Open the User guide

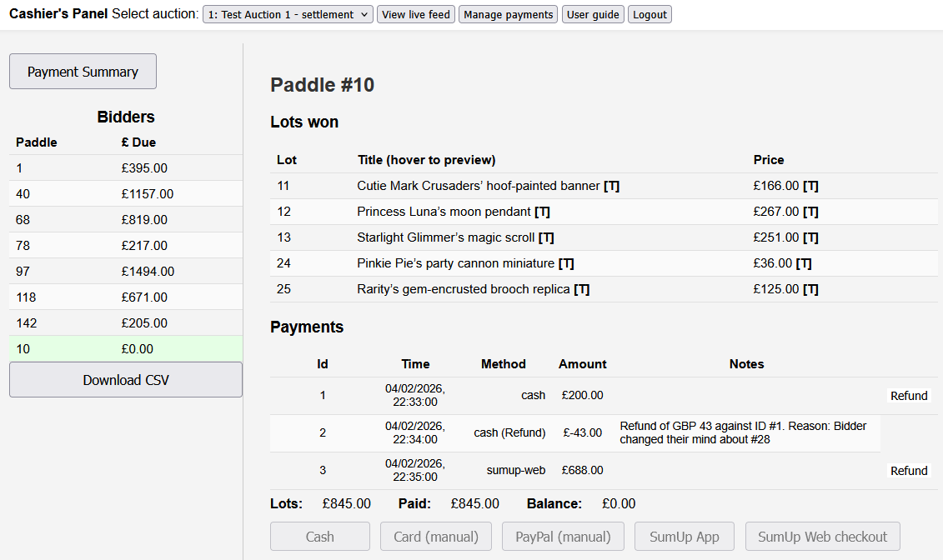(x=593, y=15)
